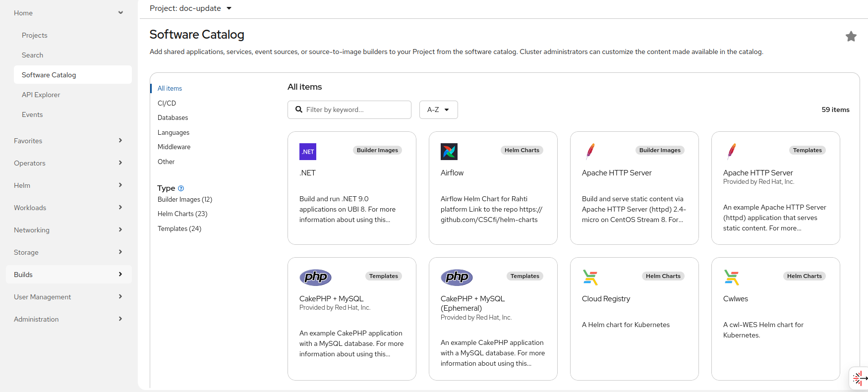Expand the Workloads navigation section
The image size is (868, 392).
pyautogui.click(x=68, y=208)
